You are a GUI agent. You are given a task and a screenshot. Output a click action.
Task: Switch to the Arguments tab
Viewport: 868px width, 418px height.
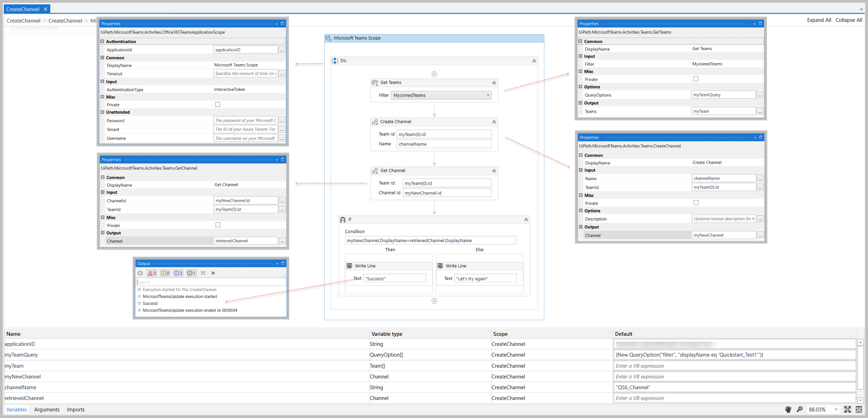point(47,410)
